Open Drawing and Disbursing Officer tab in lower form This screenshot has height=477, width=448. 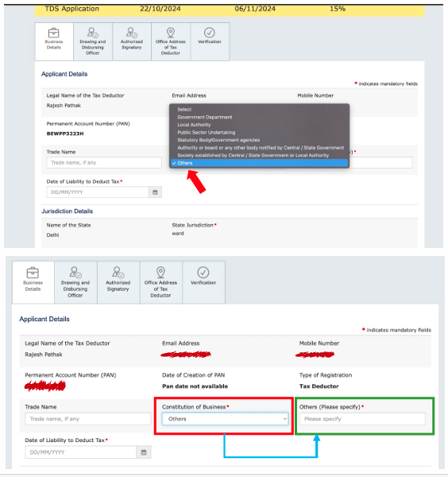(75, 282)
